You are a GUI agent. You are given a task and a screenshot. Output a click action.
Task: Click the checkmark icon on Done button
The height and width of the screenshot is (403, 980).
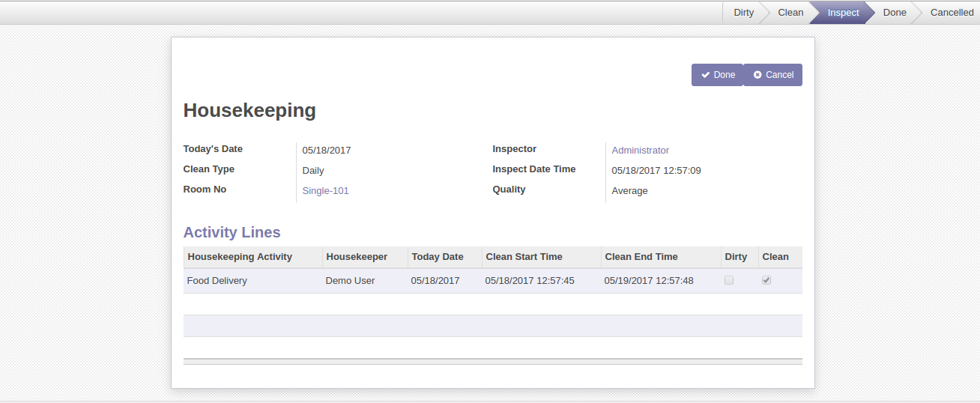[x=705, y=75]
